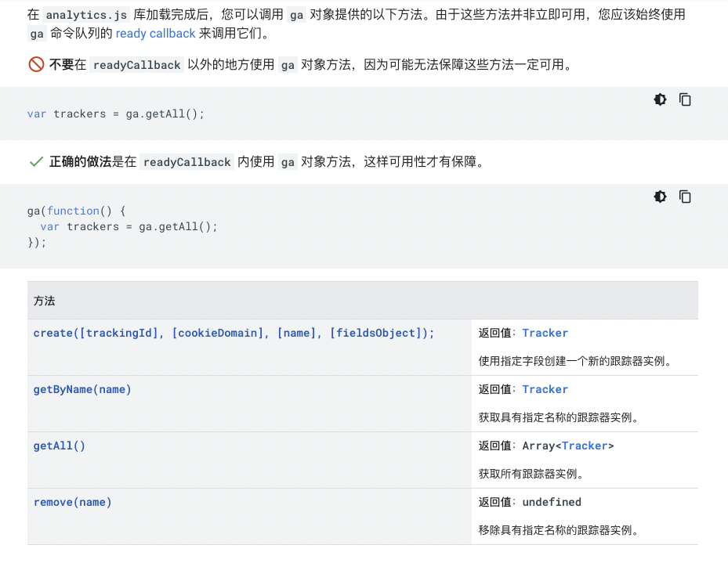728x563 pixels.
Task: Click the ga(function() { code line
Action: pos(77,211)
